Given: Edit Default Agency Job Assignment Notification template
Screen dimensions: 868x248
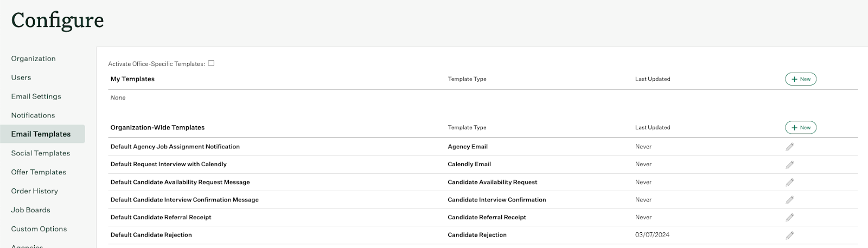Looking at the screenshot, I should 790,147.
